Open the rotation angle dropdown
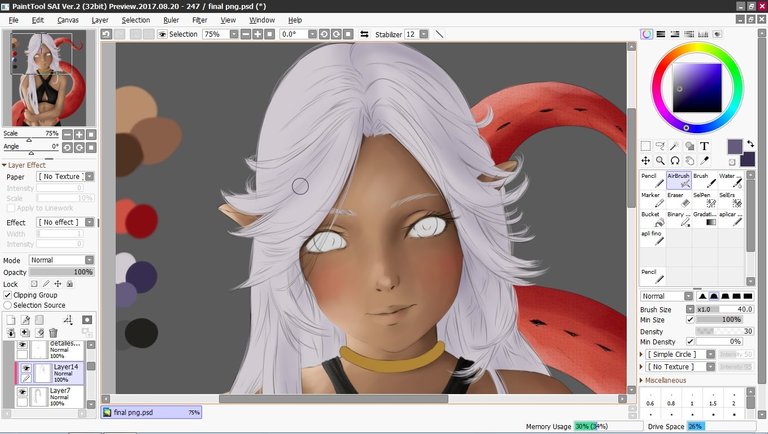This screenshot has height=434, width=768. (x=312, y=34)
